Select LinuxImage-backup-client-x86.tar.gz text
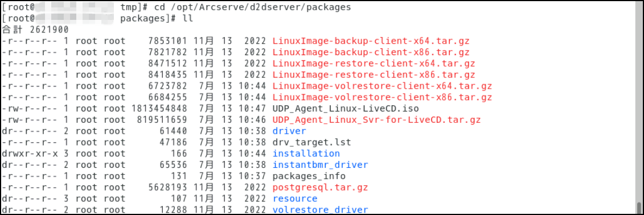The height and width of the screenshot is (215, 644). point(371,52)
